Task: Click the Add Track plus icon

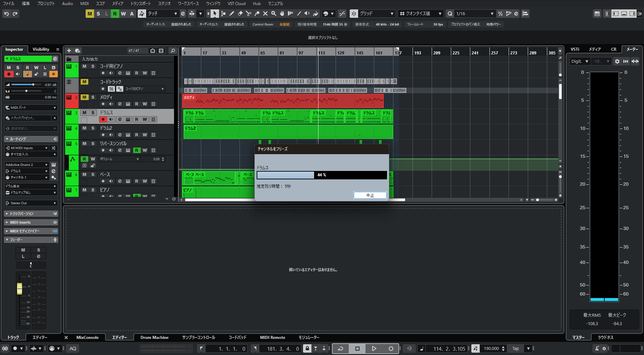Action: (69, 51)
